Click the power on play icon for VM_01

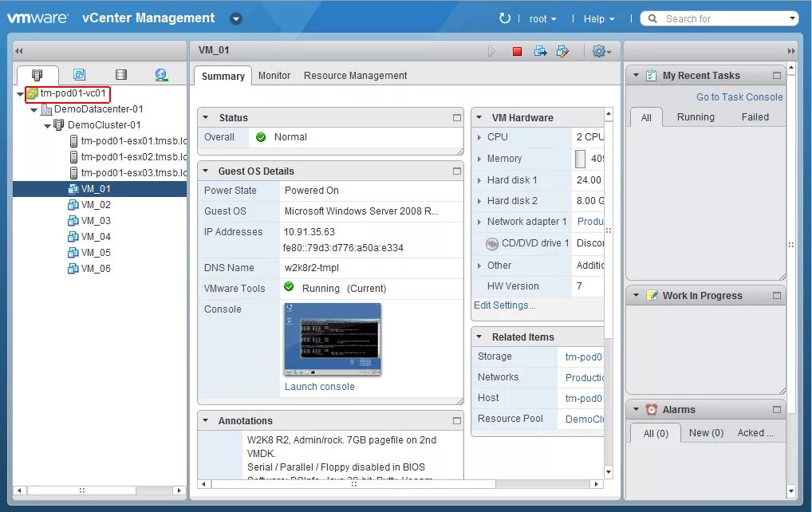[491, 51]
